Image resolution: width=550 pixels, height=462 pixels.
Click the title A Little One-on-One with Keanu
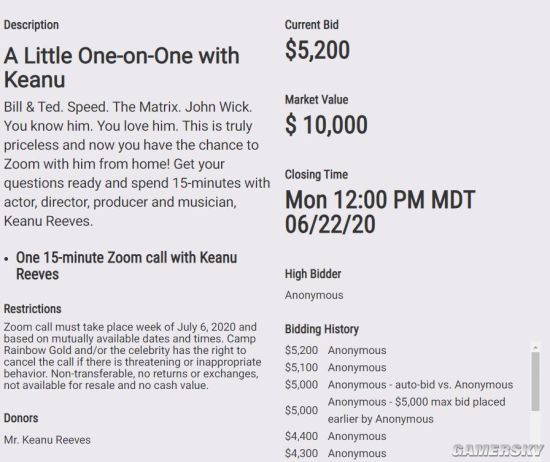pyautogui.click(x=122, y=67)
